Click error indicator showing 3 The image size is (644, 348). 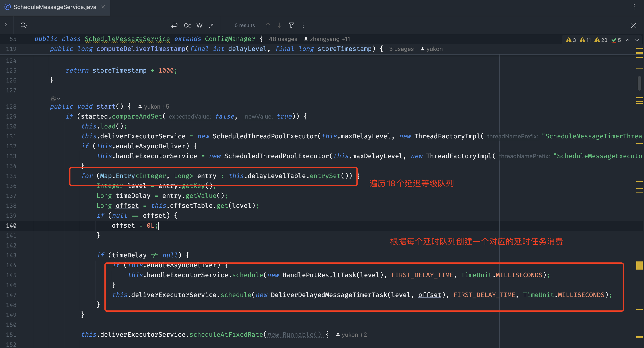571,40
